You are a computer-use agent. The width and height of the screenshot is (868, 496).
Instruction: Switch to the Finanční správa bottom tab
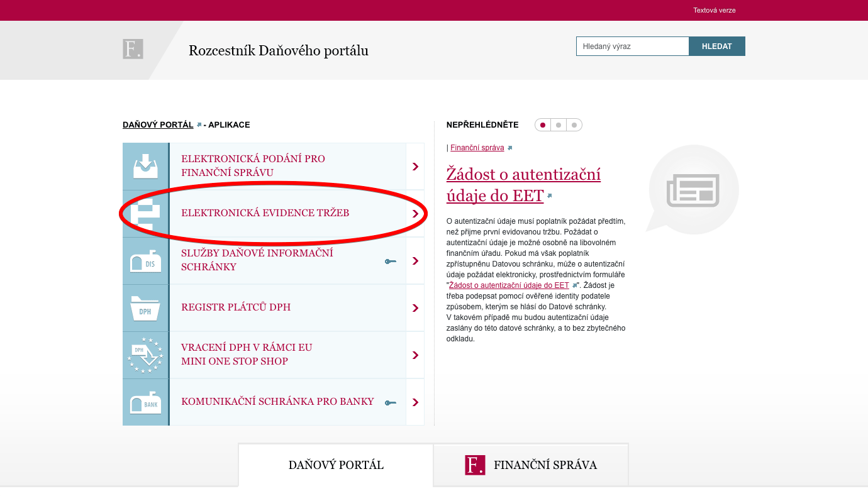pos(531,465)
